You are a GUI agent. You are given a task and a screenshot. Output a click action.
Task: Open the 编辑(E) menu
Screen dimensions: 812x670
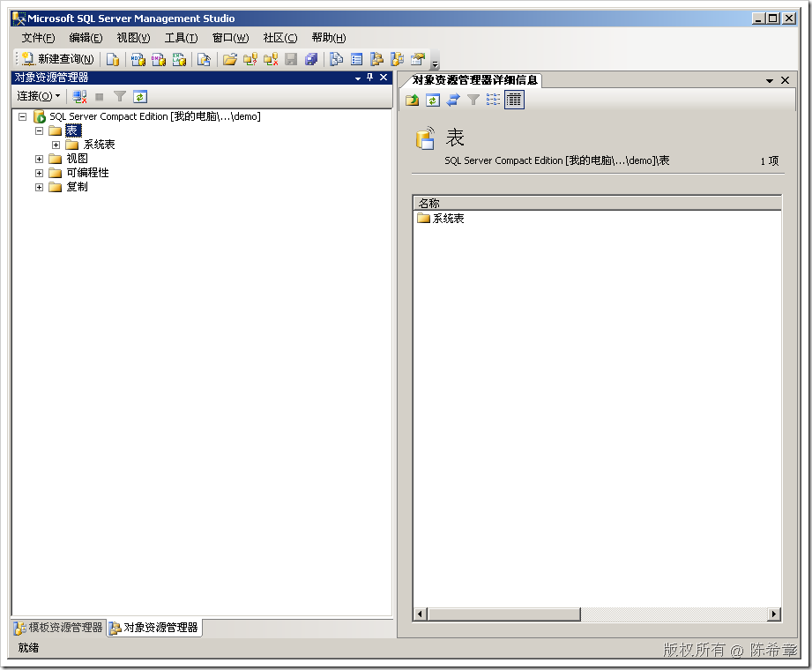click(86, 38)
